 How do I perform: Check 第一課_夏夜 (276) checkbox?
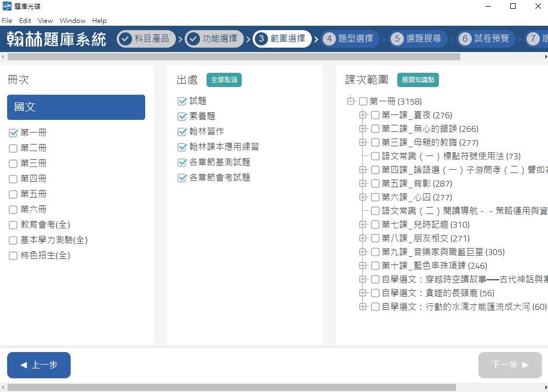click(375, 115)
